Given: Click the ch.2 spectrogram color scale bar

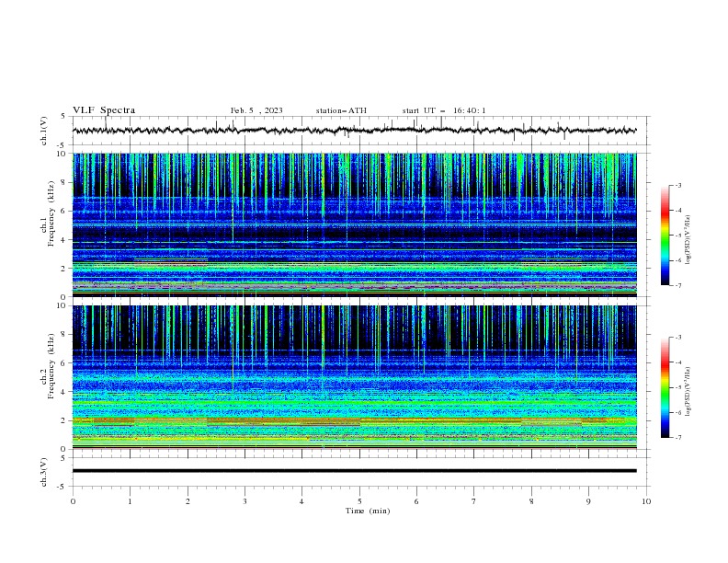Looking at the screenshot, I should pos(665,387).
